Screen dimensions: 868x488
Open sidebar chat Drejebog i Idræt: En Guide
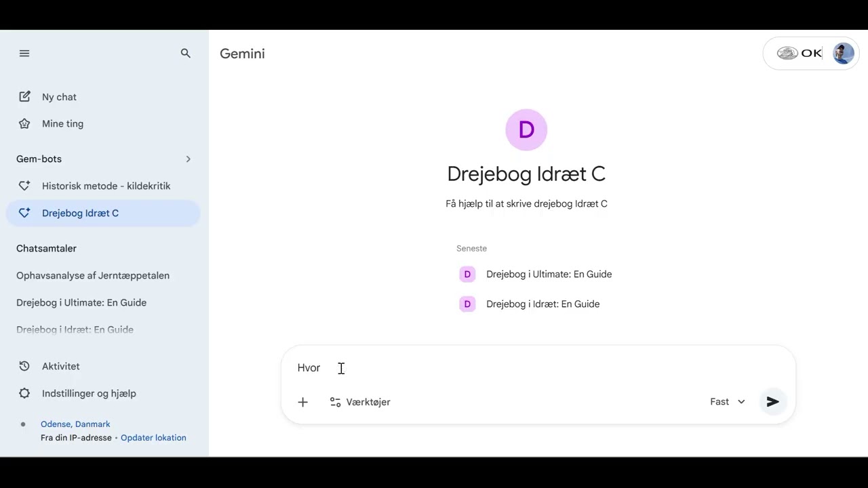(75, 330)
